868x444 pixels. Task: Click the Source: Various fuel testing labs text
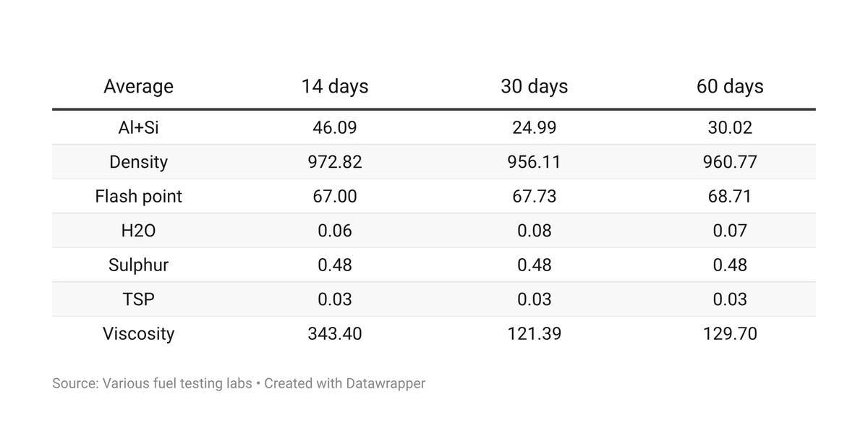[152, 383]
